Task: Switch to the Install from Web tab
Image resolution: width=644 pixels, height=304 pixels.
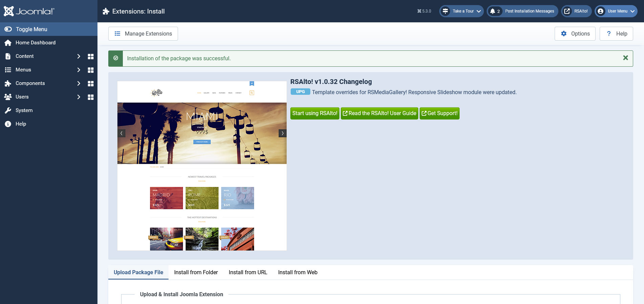Action: point(298,272)
